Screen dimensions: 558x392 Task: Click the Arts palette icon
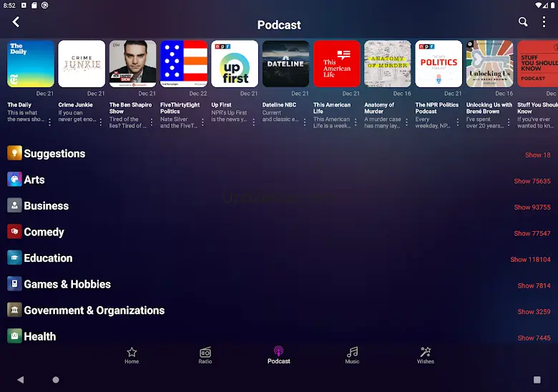[x=14, y=179]
